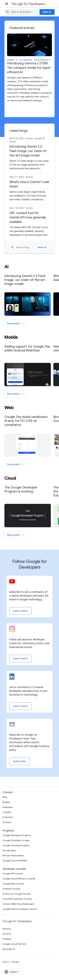Viewport: 59px width, 980px height.
Task: Open Google Developer Program footer link
Action: click(x=17, y=835)
